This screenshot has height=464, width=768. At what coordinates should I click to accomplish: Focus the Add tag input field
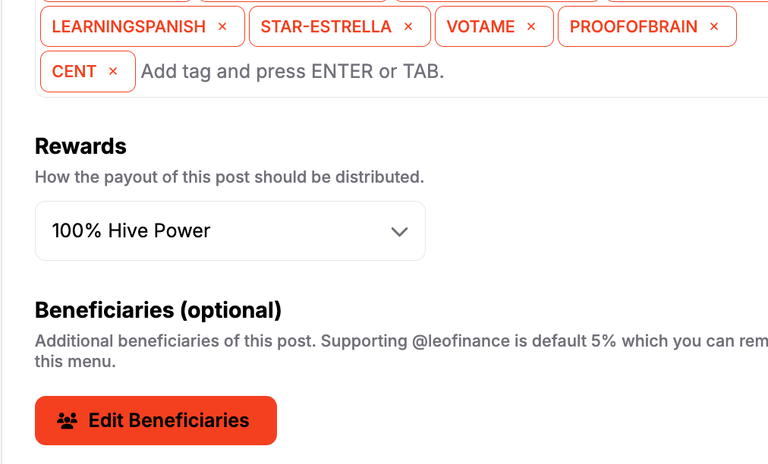pyautogui.click(x=451, y=72)
